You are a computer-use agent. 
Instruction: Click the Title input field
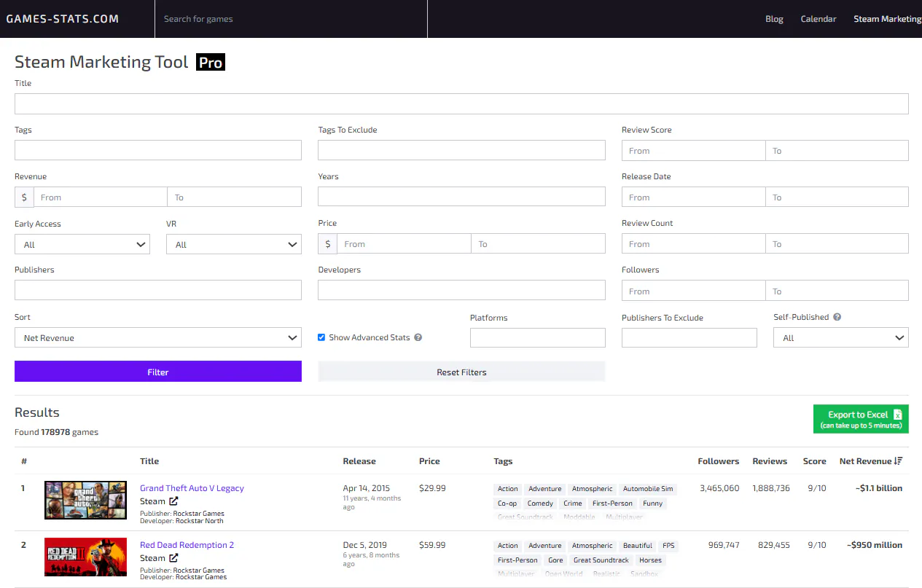[461, 103]
